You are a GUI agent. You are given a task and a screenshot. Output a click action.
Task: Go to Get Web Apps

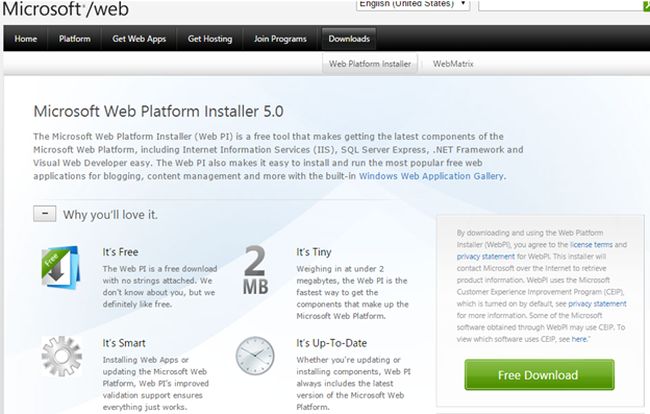(x=139, y=39)
